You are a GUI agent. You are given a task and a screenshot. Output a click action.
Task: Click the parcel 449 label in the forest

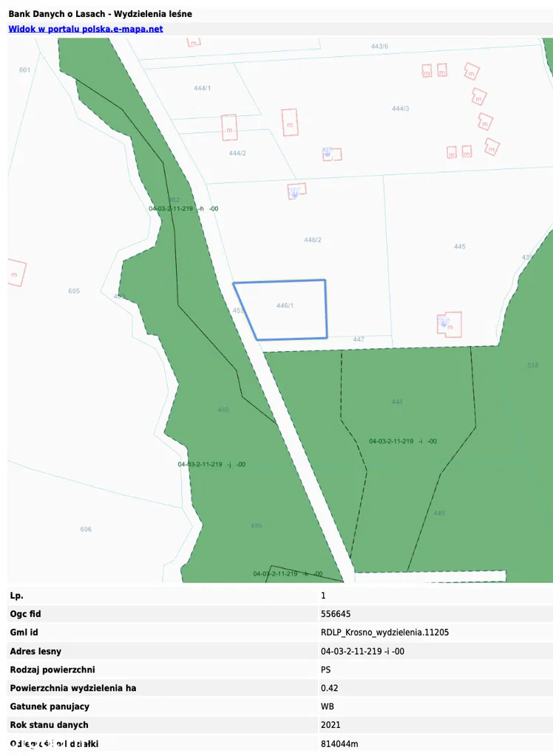439,513
